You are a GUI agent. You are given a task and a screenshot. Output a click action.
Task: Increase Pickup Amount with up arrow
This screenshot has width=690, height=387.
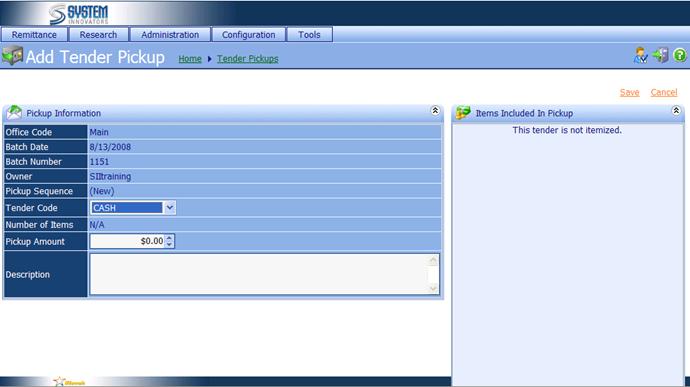pyautogui.click(x=169, y=238)
